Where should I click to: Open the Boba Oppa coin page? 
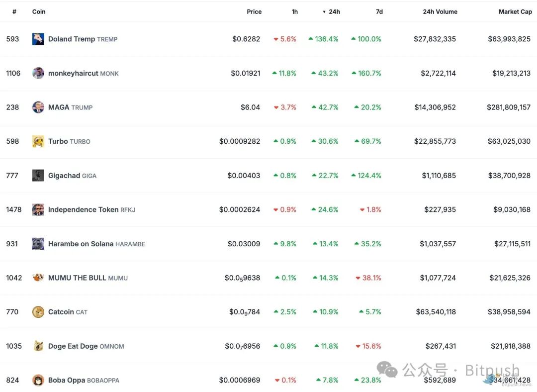[67, 380]
